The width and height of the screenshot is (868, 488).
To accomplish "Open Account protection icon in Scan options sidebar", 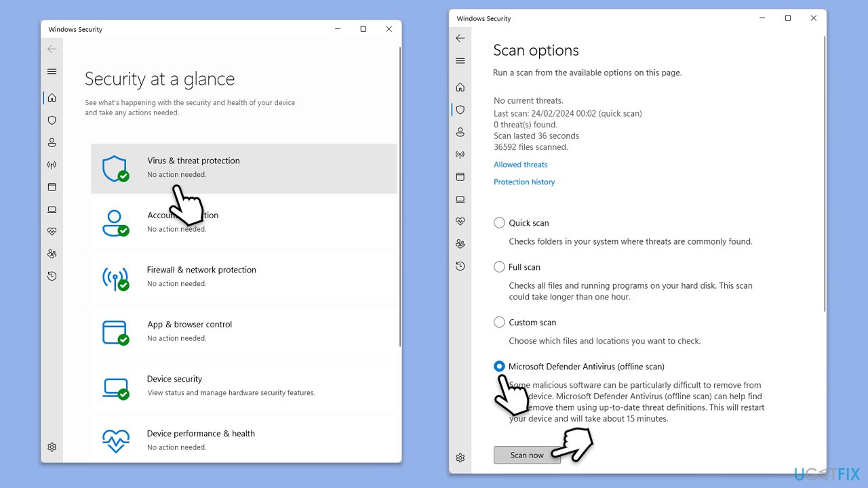I will pos(460,131).
